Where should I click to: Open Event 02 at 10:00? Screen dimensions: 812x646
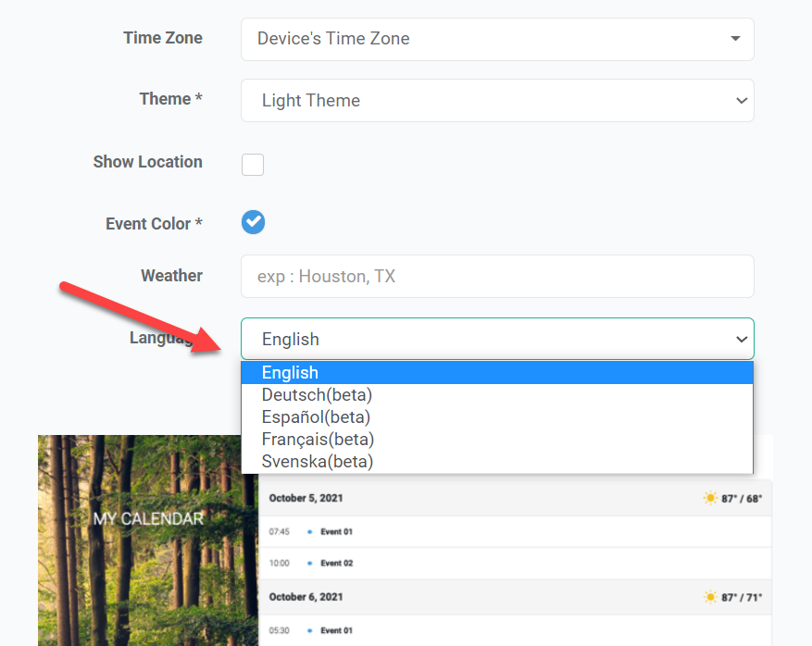pos(336,563)
